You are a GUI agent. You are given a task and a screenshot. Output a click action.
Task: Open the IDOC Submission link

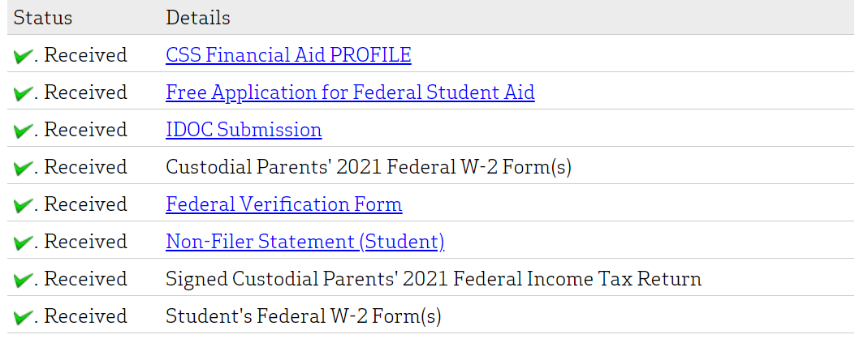244,130
